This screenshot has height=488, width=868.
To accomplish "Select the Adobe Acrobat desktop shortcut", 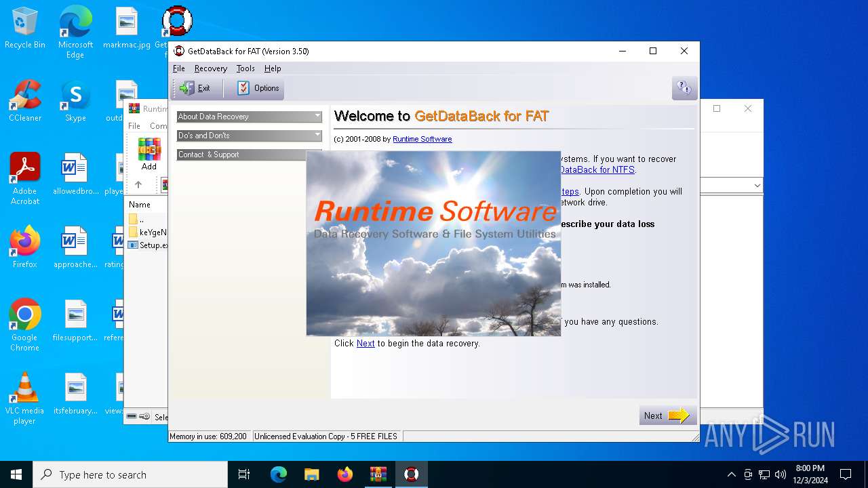I will click(25, 178).
